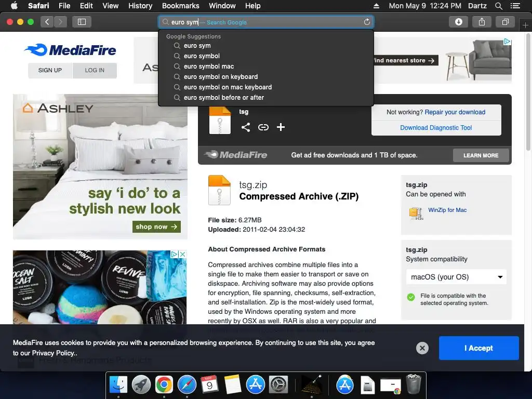Click the I Accept cookies button

click(478, 348)
